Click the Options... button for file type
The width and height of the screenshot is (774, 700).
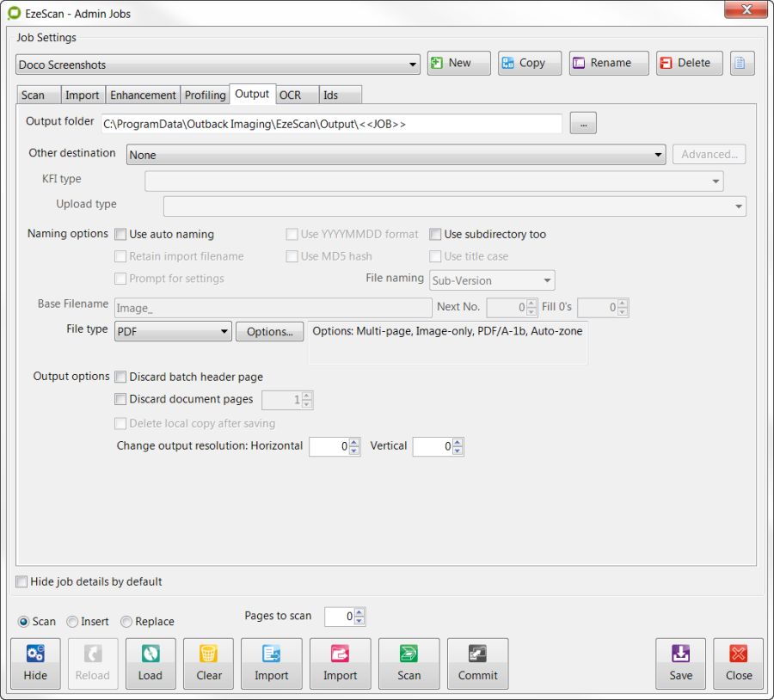pos(269,331)
